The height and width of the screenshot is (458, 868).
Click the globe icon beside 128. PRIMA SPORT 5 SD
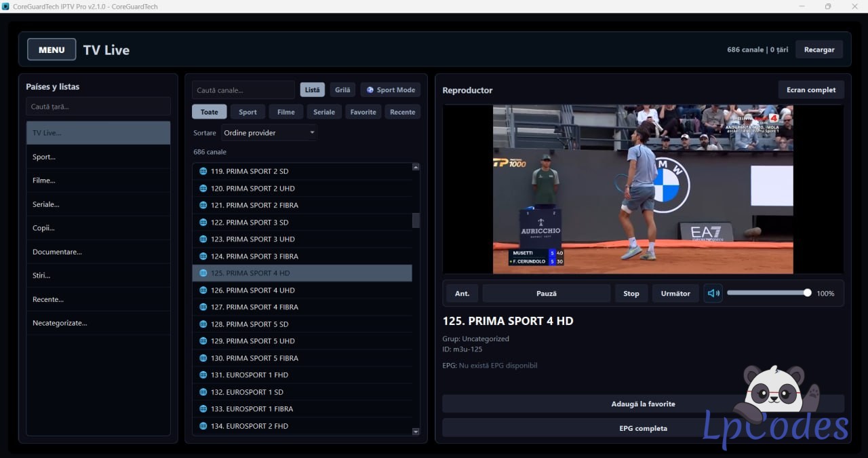pos(203,324)
